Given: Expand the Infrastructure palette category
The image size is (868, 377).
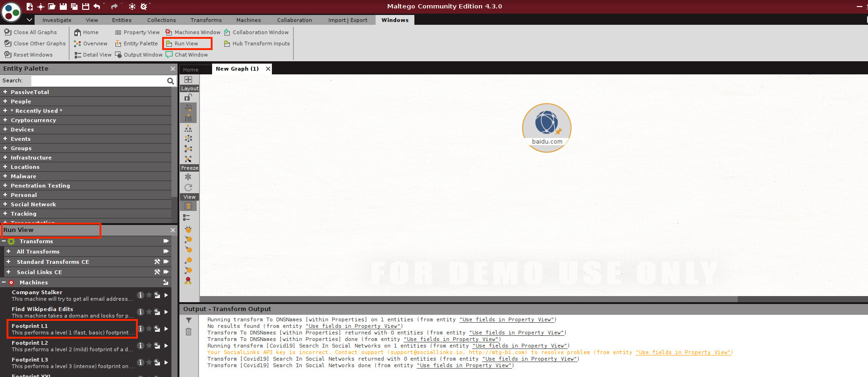Looking at the screenshot, I should tap(5, 158).
